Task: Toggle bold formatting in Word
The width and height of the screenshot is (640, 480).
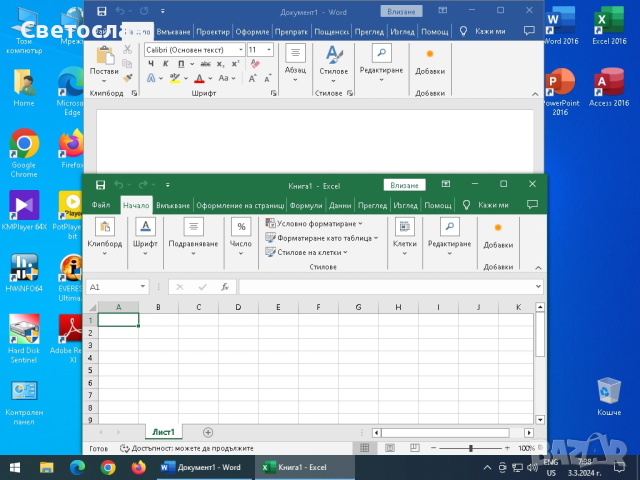Action: point(151,64)
